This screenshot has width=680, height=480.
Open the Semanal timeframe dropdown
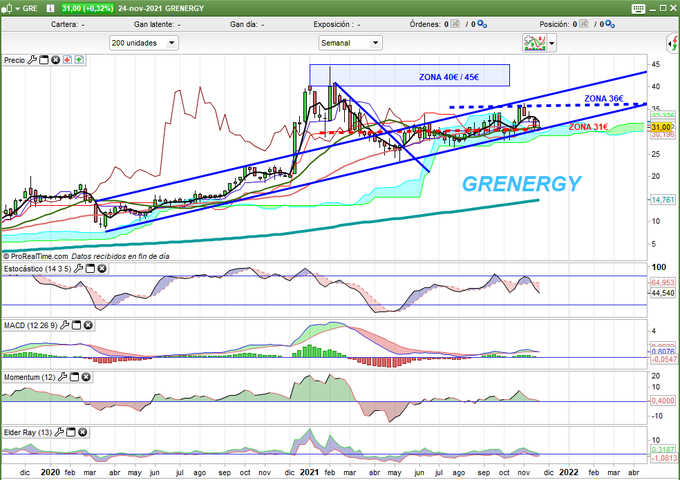(x=350, y=43)
